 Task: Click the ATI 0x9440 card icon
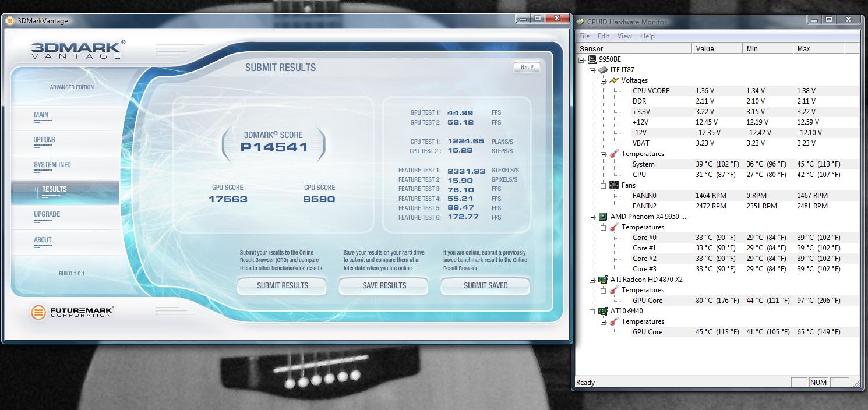(x=603, y=311)
